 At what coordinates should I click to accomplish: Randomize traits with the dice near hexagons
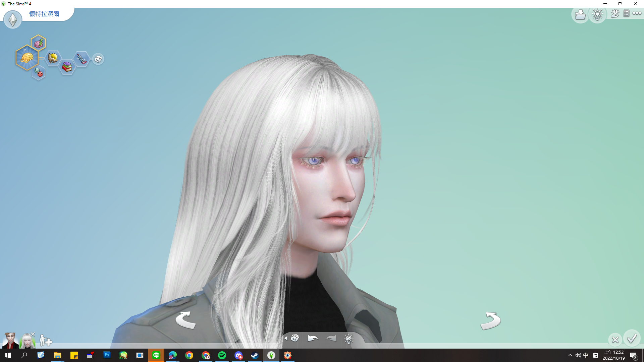click(x=98, y=59)
